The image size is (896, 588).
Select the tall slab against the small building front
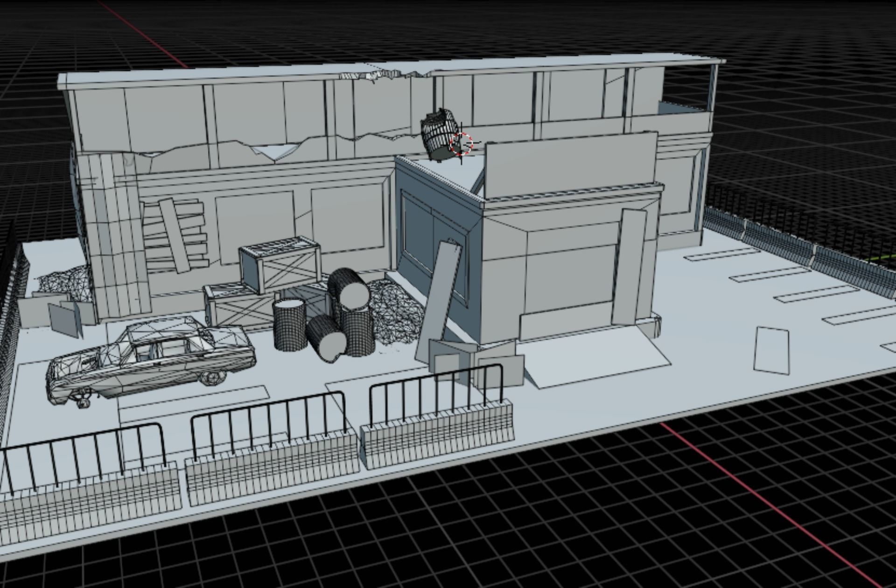(x=628, y=267)
